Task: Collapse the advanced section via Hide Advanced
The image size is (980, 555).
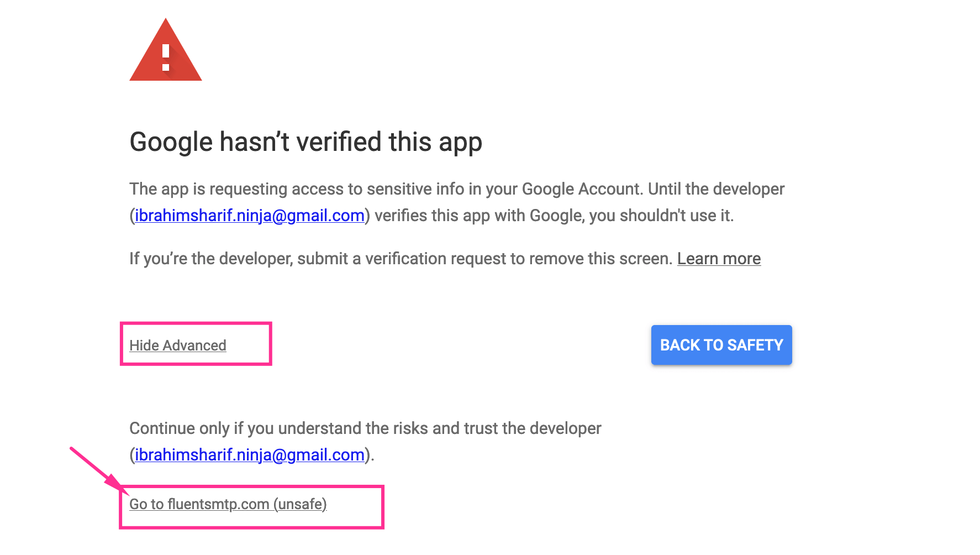Action: (x=178, y=345)
